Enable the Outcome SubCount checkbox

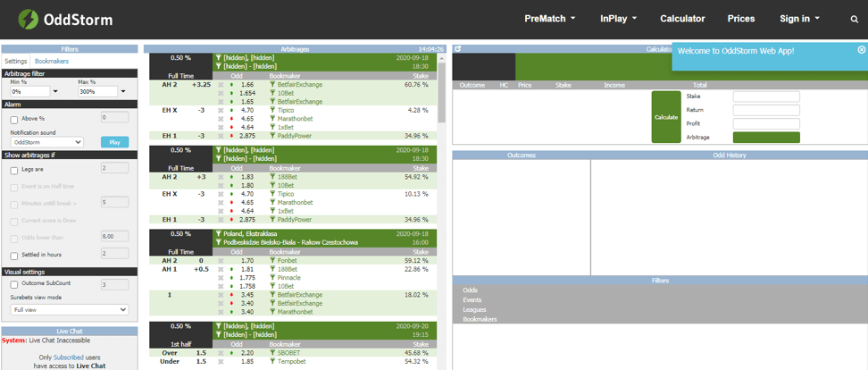point(13,284)
